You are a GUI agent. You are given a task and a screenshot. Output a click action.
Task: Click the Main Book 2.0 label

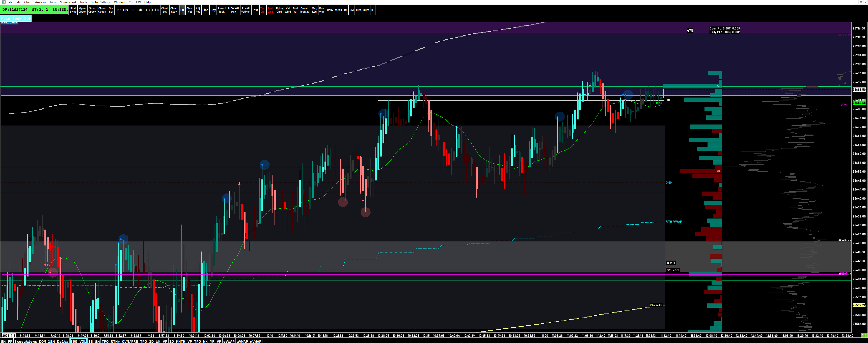pos(16,18)
